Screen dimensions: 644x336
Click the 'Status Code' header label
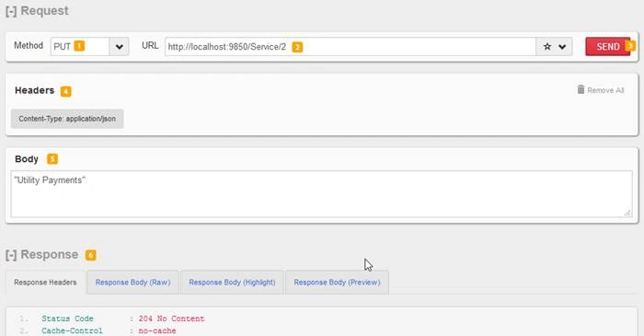[x=67, y=319]
